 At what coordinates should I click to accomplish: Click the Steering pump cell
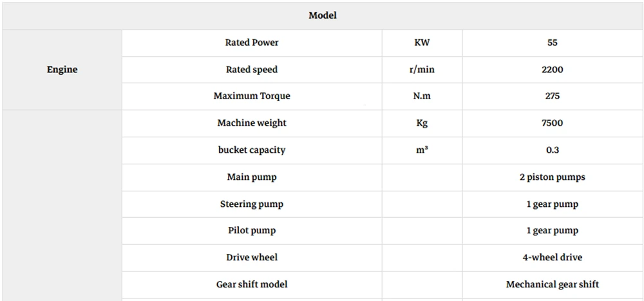[x=252, y=204]
